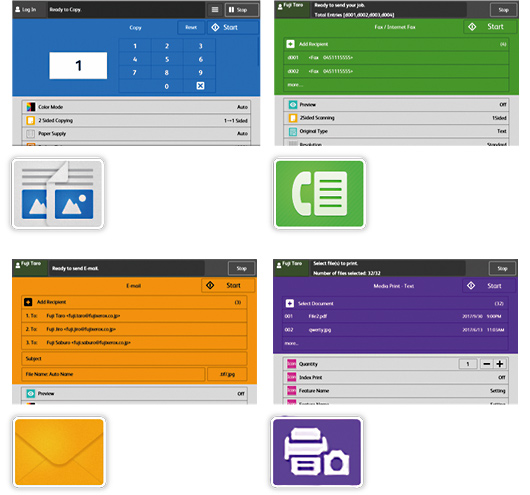Change the tif/jpg file format

coord(227,374)
